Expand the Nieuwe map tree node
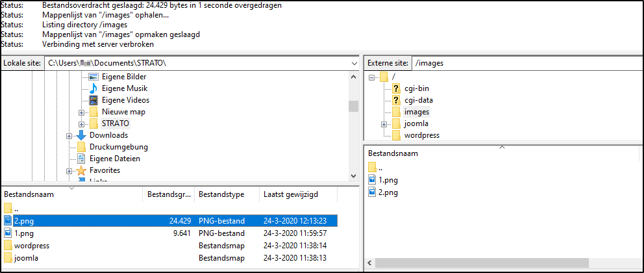The width and height of the screenshot is (644, 273). pyautogui.click(x=82, y=112)
